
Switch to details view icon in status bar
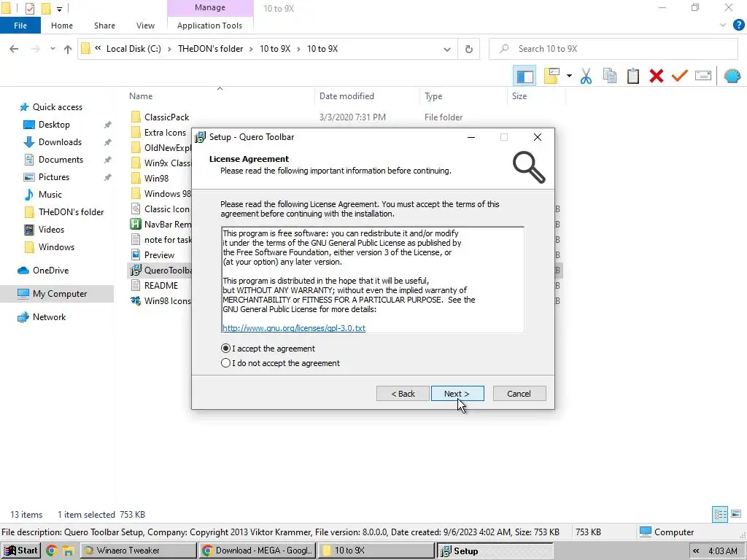pyautogui.click(x=720, y=514)
